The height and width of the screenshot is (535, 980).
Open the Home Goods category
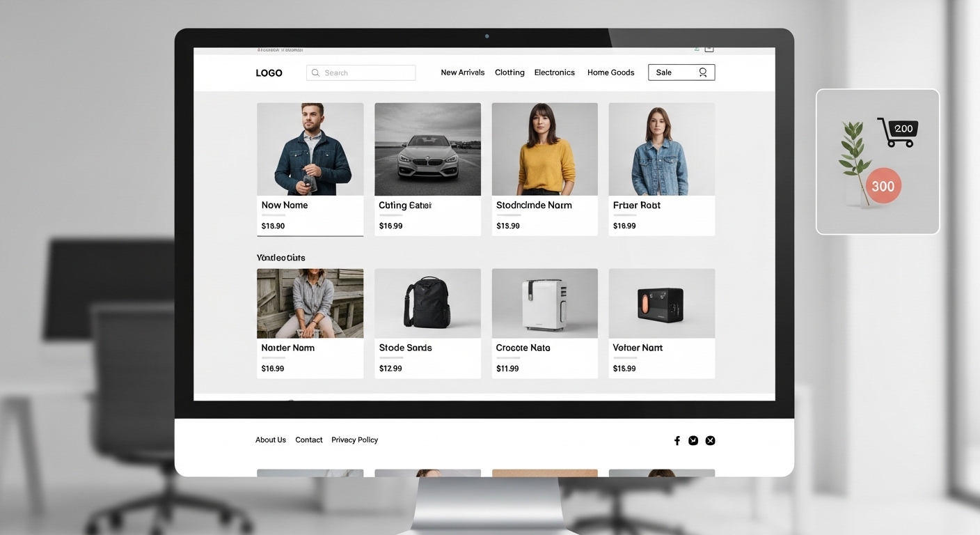tap(610, 72)
